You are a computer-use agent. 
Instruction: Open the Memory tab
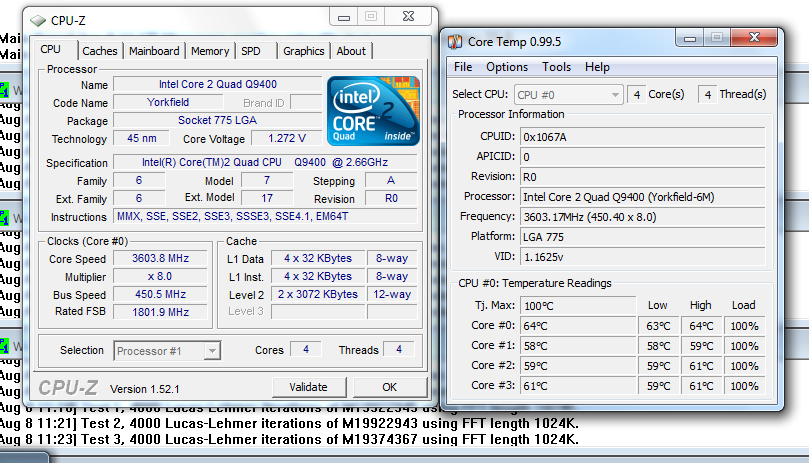click(x=210, y=51)
